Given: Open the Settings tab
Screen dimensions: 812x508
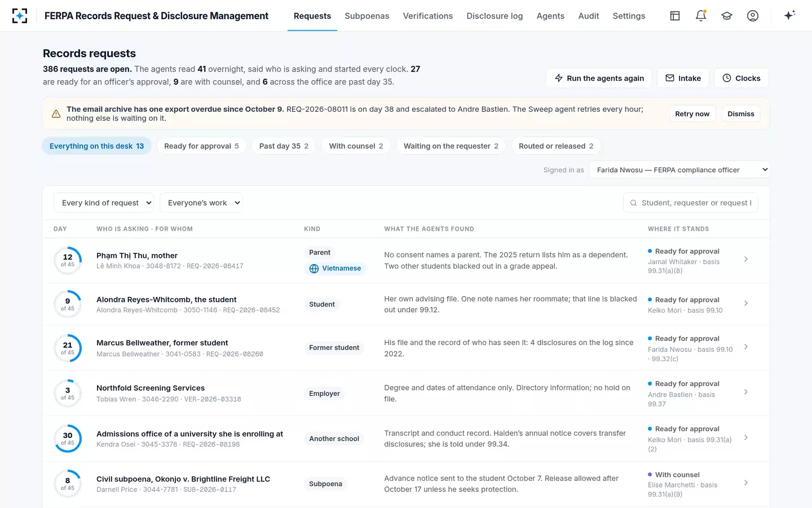Looking at the screenshot, I should click(629, 16).
